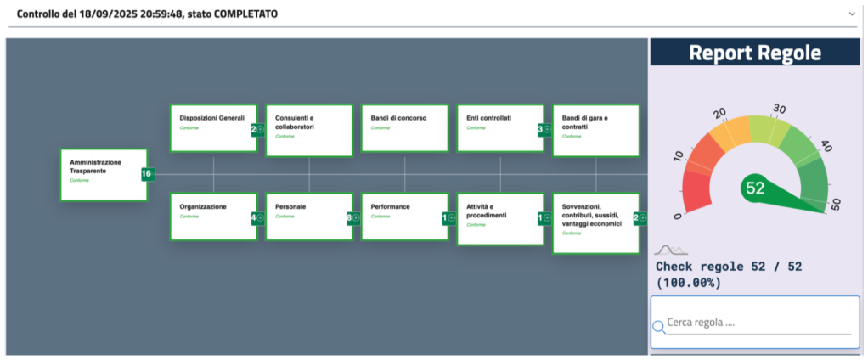868x360 pixels.
Task: Expand the Attività e procedimenti node badge
Action: [544, 217]
